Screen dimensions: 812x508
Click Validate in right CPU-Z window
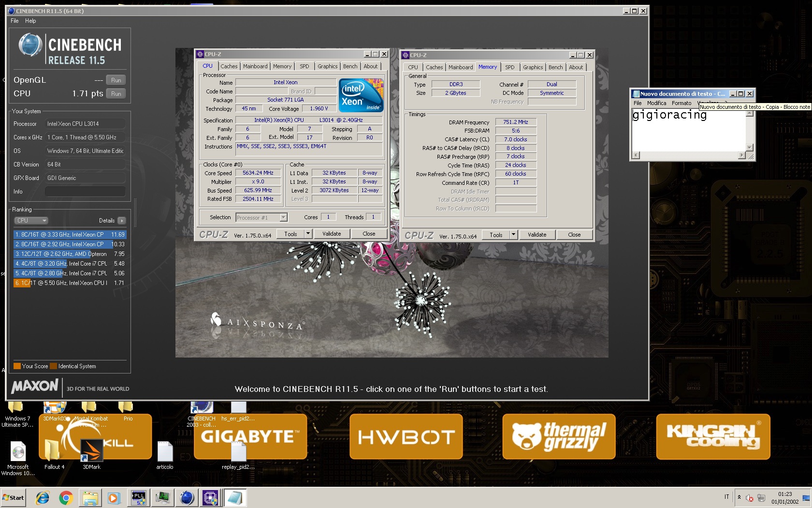(x=537, y=235)
